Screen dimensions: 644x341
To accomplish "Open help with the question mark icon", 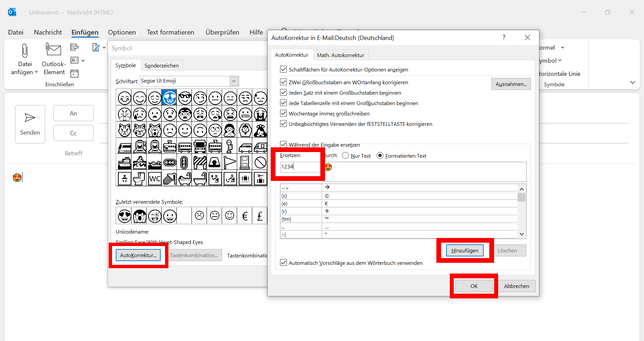I will [504, 38].
